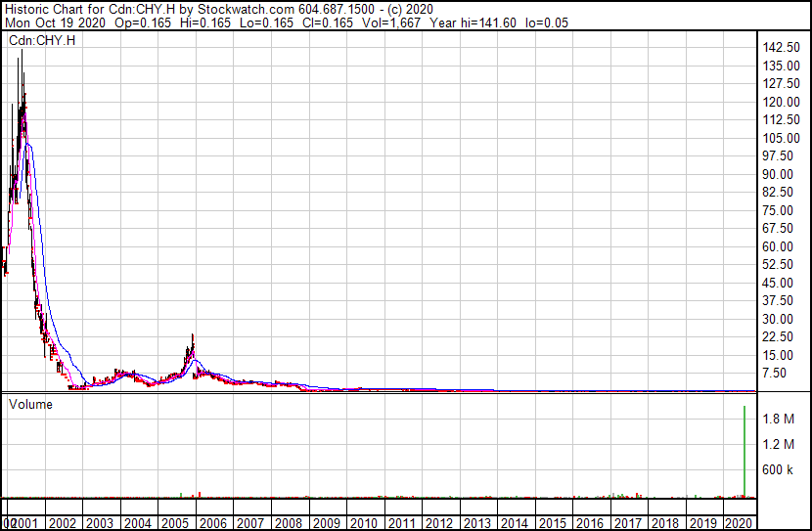The image size is (812, 531).
Task: Select the 2014 year marker on the axis
Action: (515, 523)
